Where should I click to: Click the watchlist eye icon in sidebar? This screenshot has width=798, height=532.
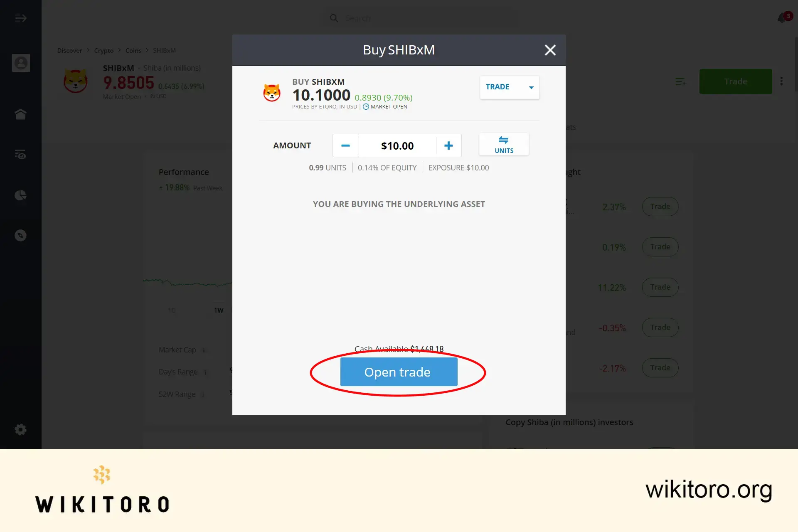21,154
